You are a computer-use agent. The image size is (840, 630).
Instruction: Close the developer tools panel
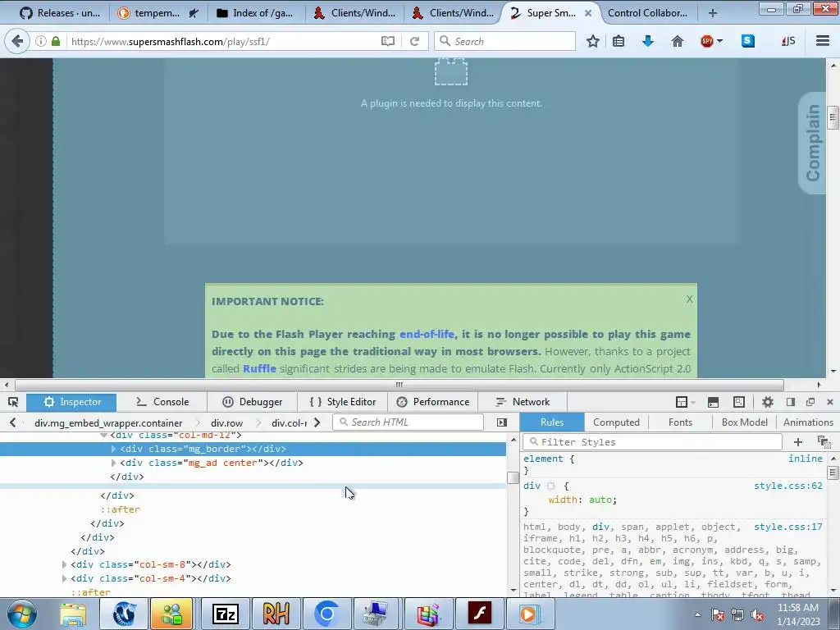[x=830, y=402]
